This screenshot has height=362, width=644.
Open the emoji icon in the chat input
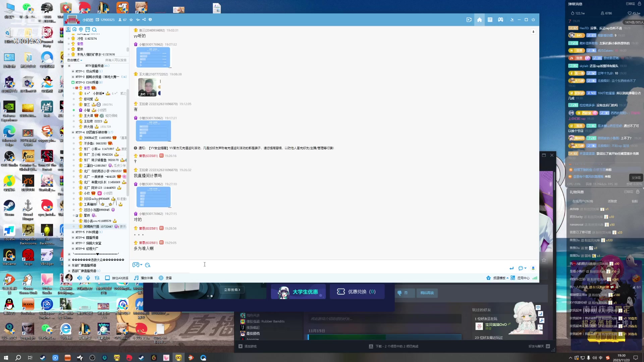[148, 265]
